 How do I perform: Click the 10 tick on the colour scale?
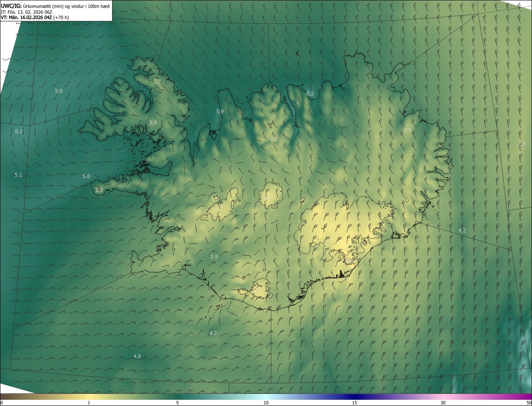click(266, 403)
